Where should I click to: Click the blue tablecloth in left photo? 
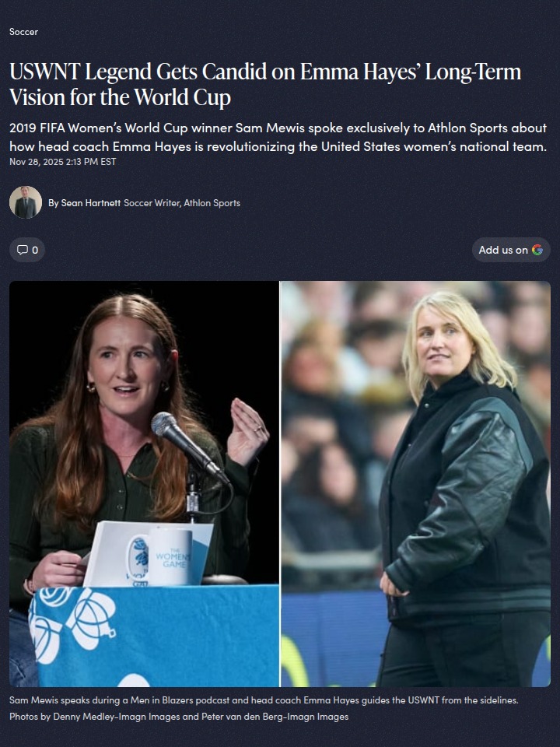(155, 636)
